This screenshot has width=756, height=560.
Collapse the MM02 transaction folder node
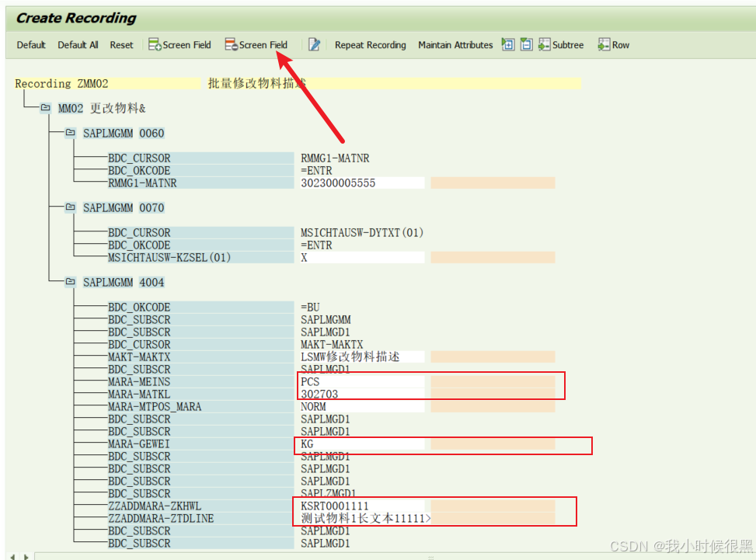point(45,107)
